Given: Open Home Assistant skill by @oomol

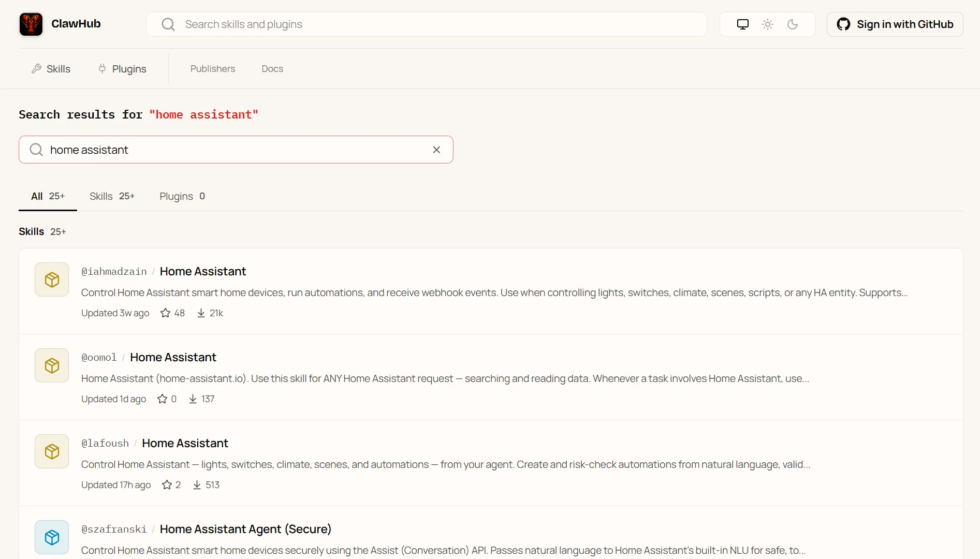Looking at the screenshot, I should point(173,357).
